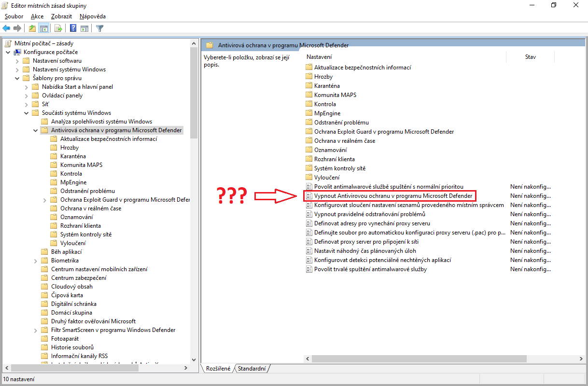Click folder icon next to MpEngine in right list
The width and height of the screenshot is (588, 386).
[x=309, y=113]
